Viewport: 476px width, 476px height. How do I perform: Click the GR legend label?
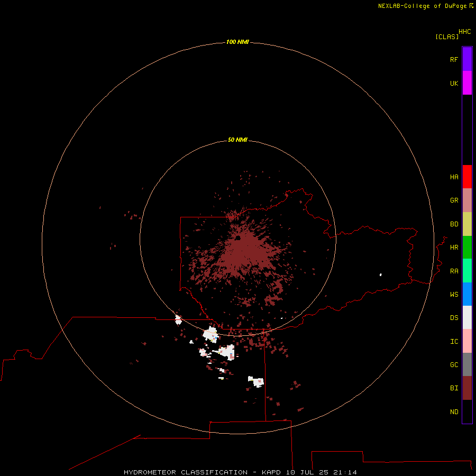coord(454,200)
